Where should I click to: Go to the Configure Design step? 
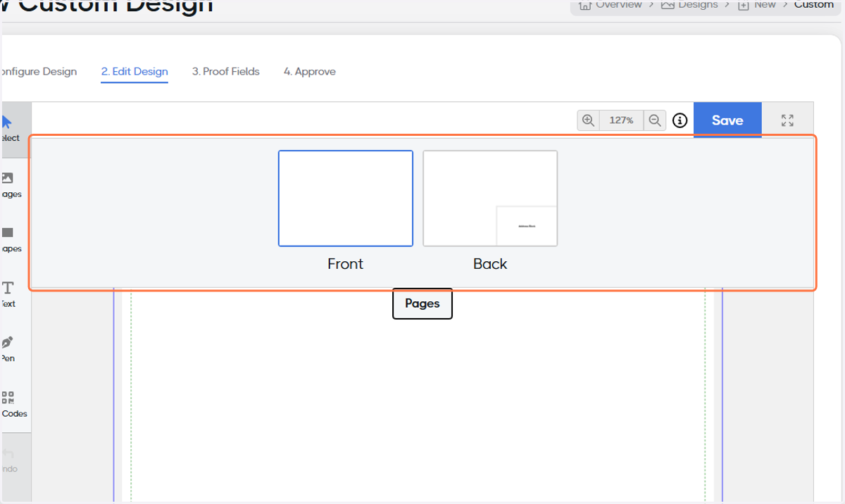[x=38, y=72]
